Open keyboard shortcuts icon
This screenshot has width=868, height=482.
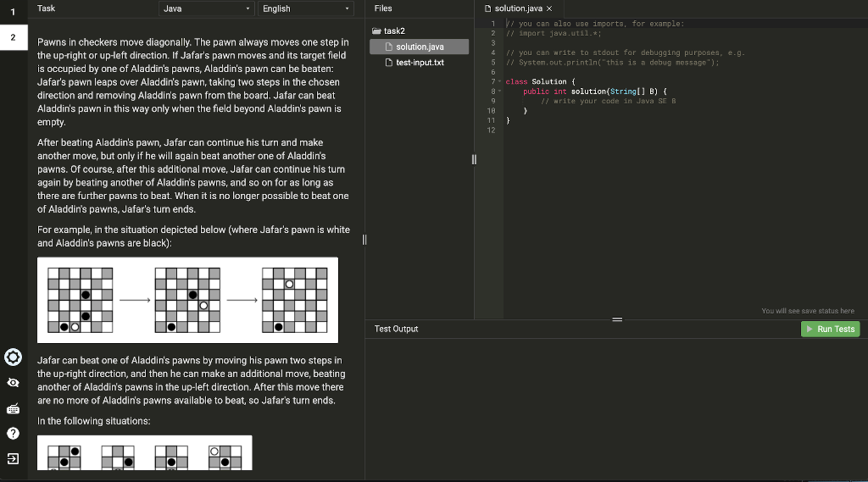point(14,408)
